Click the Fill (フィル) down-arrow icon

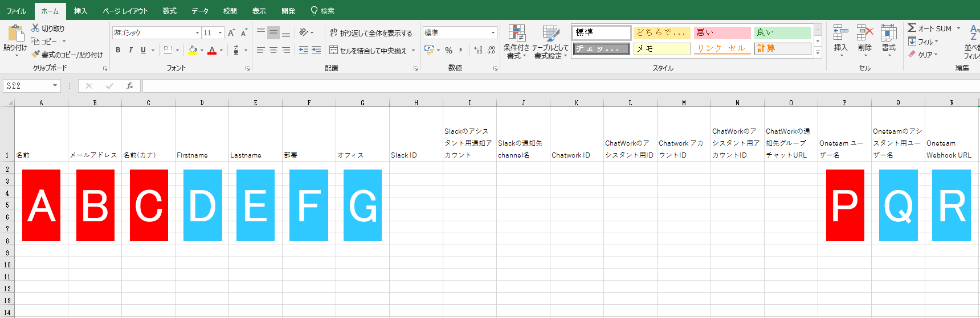[x=912, y=42]
